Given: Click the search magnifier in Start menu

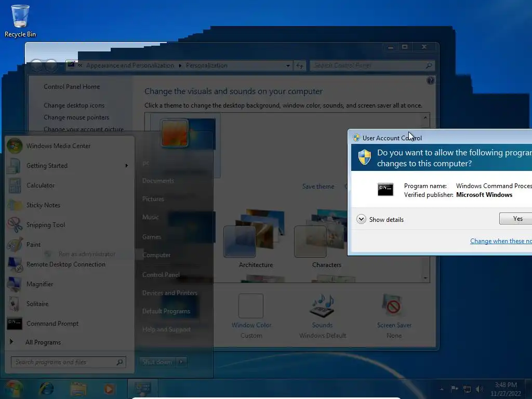Looking at the screenshot, I should point(119,362).
